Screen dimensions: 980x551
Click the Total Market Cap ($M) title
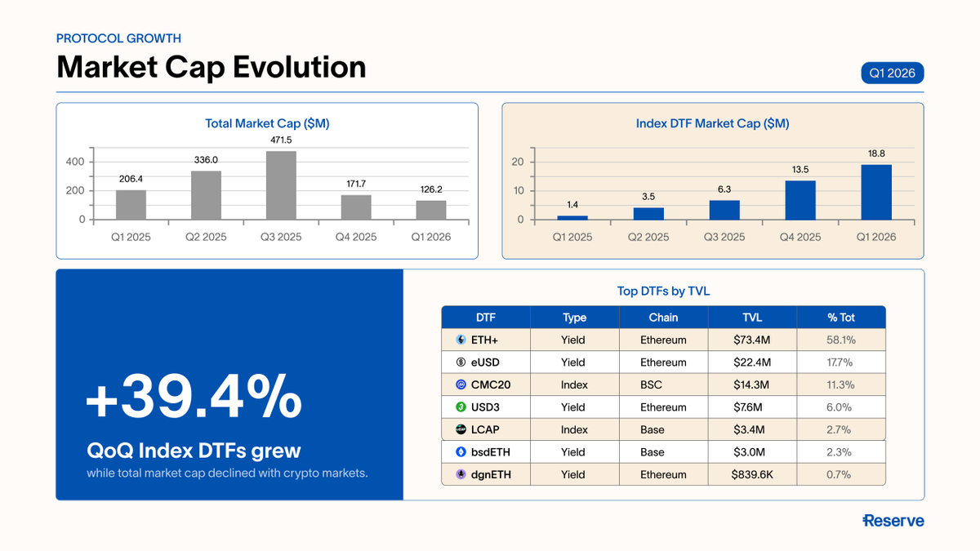pyautogui.click(x=267, y=123)
